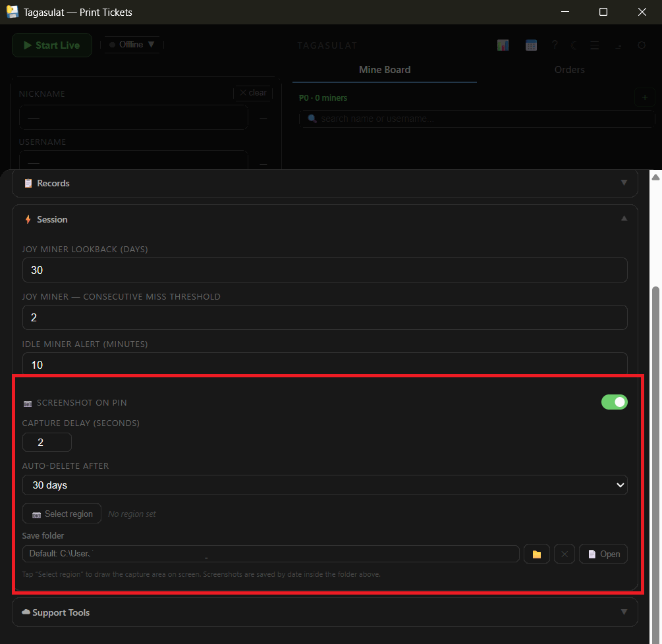Click the TAGASULAT header title
Screen dimensions: 662x644
tap(327, 45)
